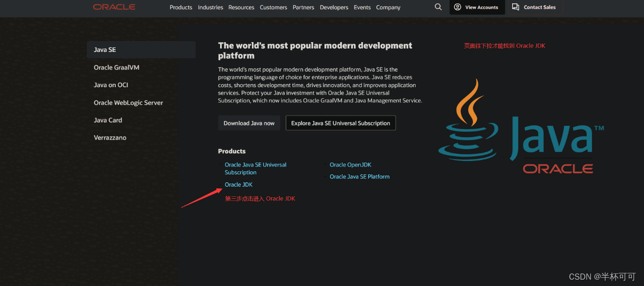Click the Download Java now button
This screenshot has height=286, width=644.
click(x=249, y=123)
